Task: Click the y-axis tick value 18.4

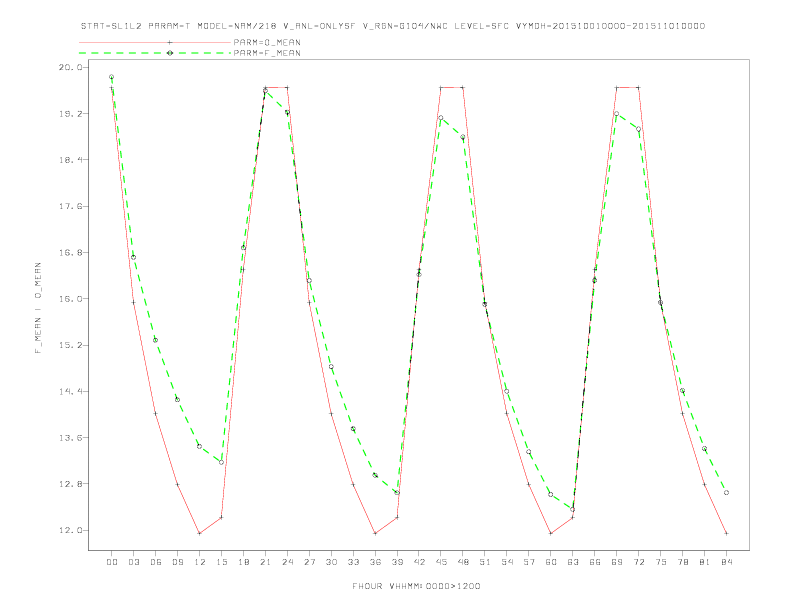Action: point(70,160)
